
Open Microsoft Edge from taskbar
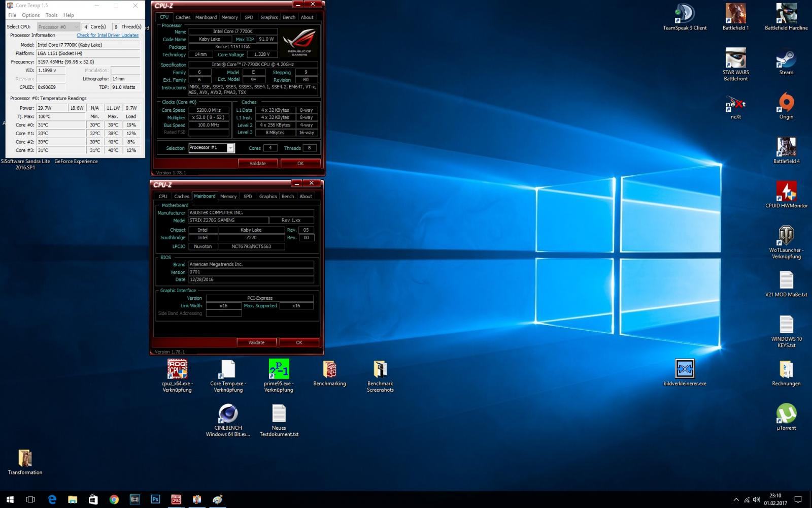[52, 499]
